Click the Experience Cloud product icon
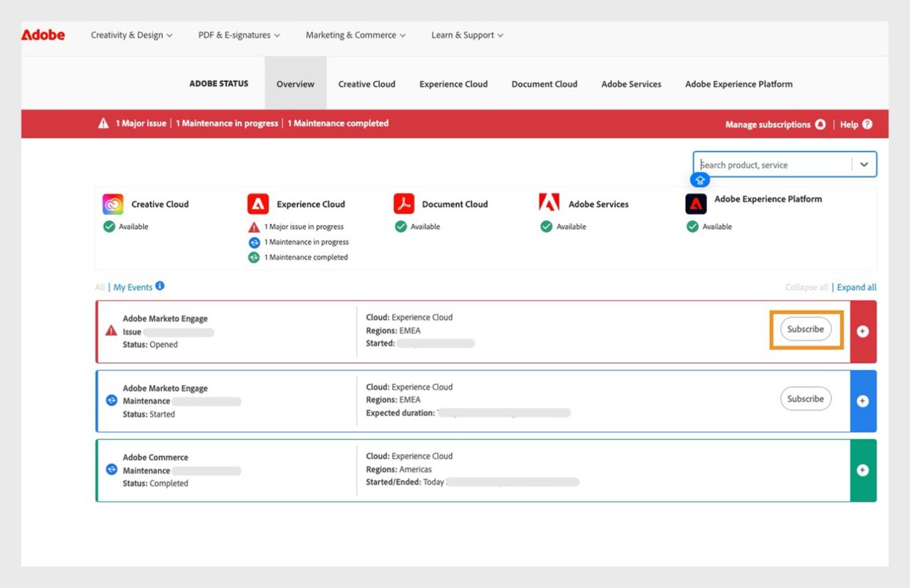 [x=258, y=204]
